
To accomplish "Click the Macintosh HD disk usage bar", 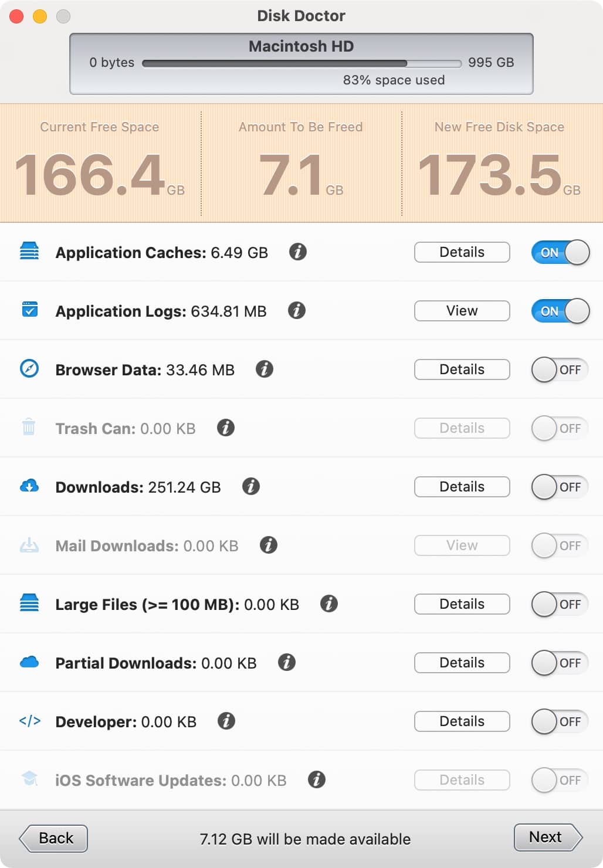I will tap(301, 63).
